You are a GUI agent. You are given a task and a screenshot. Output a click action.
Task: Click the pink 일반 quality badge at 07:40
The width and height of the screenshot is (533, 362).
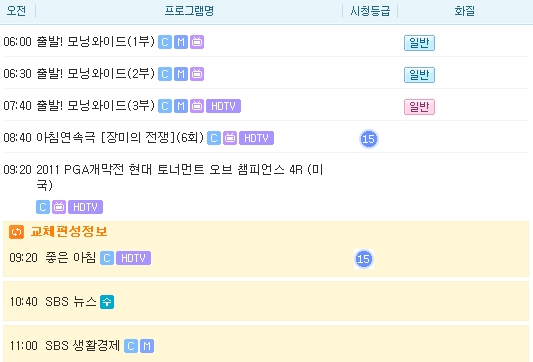(419, 107)
